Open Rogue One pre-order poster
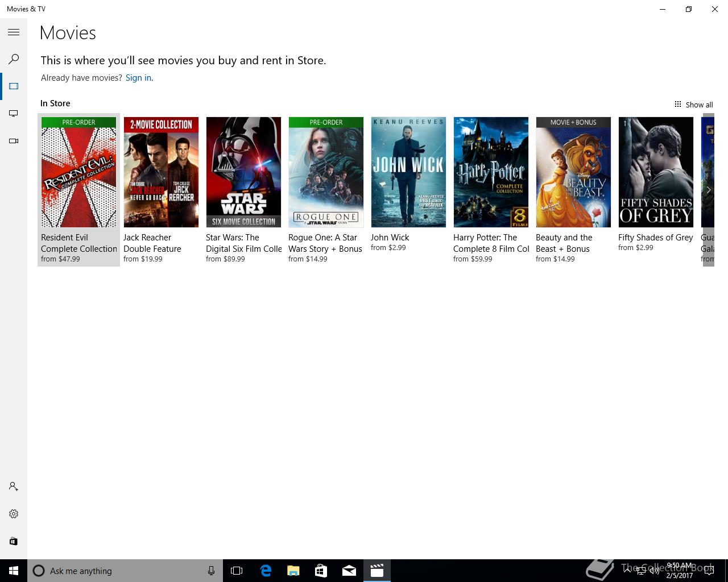This screenshot has width=728, height=582. click(x=326, y=172)
